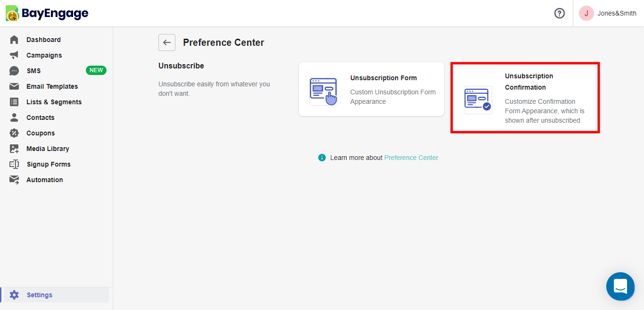The height and width of the screenshot is (310, 644).
Task: Click the J user avatar
Action: click(586, 13)
